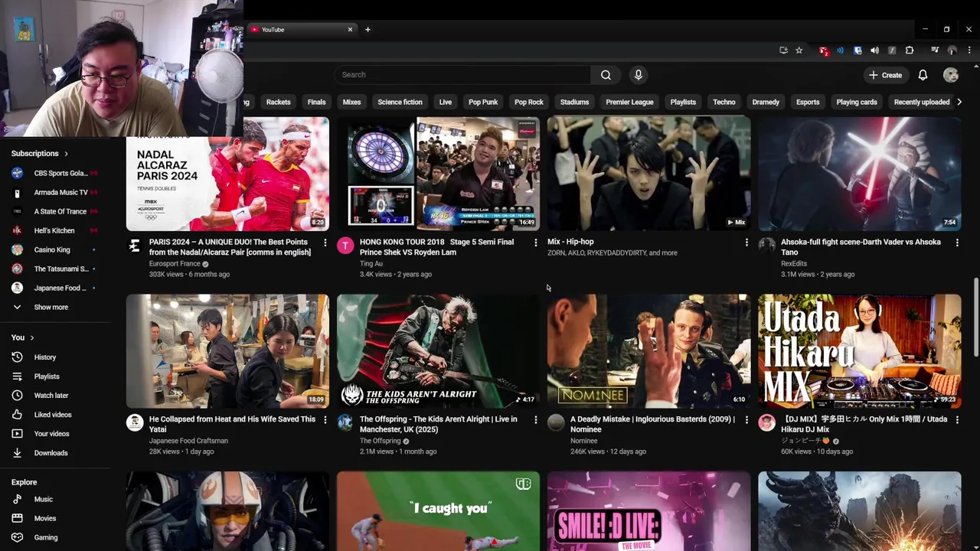Screen dimensions: 980x551
Task: Select the Mixes filter chip
Action: pos(351,102)
